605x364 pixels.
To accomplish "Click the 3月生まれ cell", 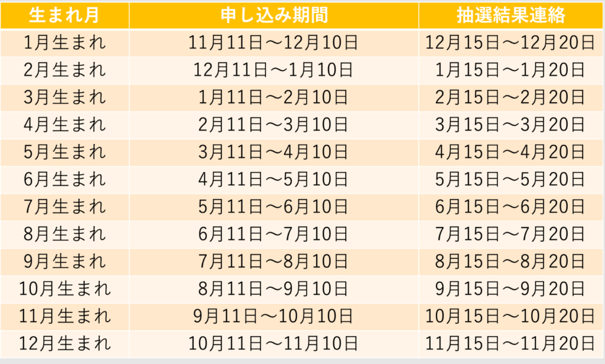I will tap(64, 97).
